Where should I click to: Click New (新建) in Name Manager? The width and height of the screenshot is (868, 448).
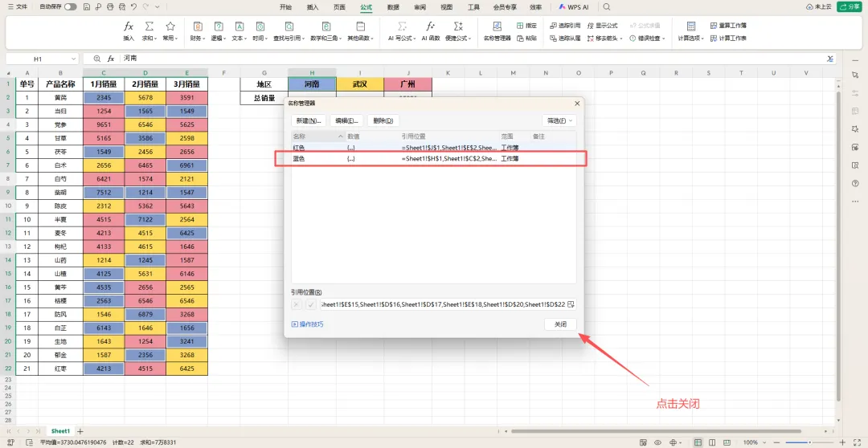309,120
